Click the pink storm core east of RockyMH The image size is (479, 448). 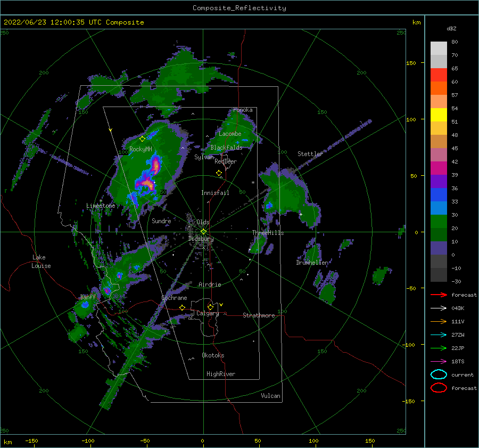pyautogui.click(x=156, y=166)
